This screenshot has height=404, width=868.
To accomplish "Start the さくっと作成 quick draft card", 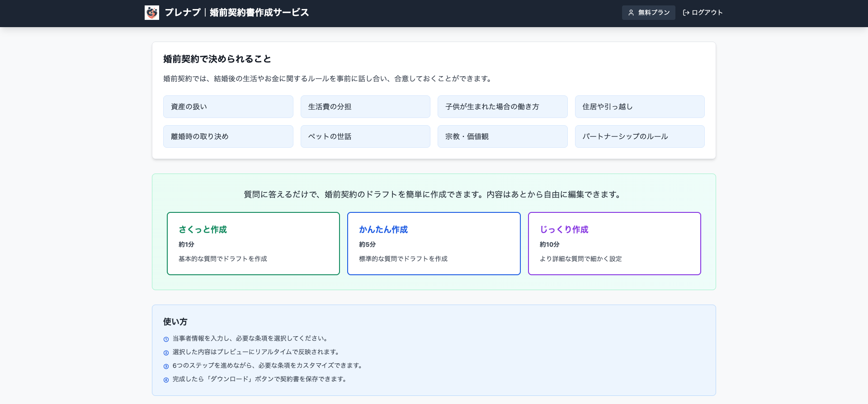I will [253, 244].
